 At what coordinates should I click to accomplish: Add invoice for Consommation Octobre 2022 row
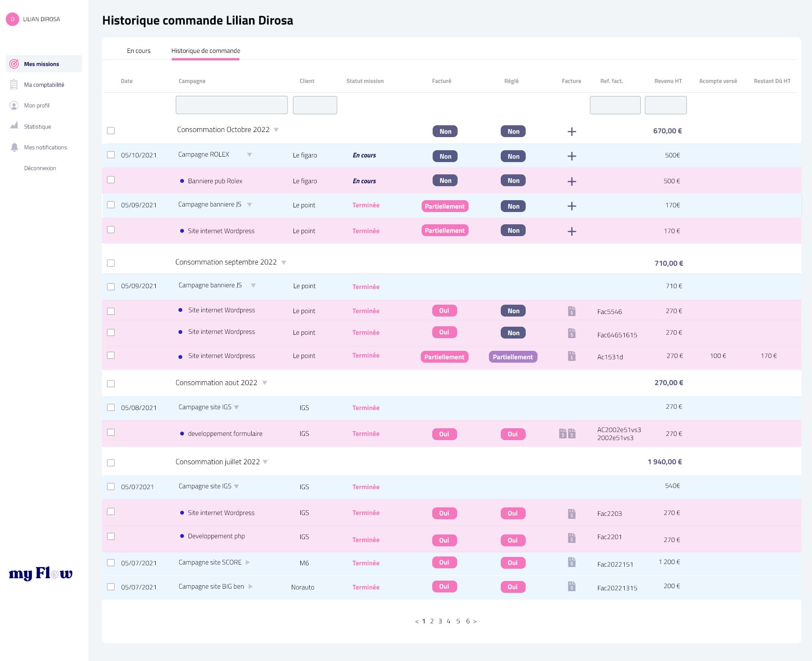click(x=571, y=132)
